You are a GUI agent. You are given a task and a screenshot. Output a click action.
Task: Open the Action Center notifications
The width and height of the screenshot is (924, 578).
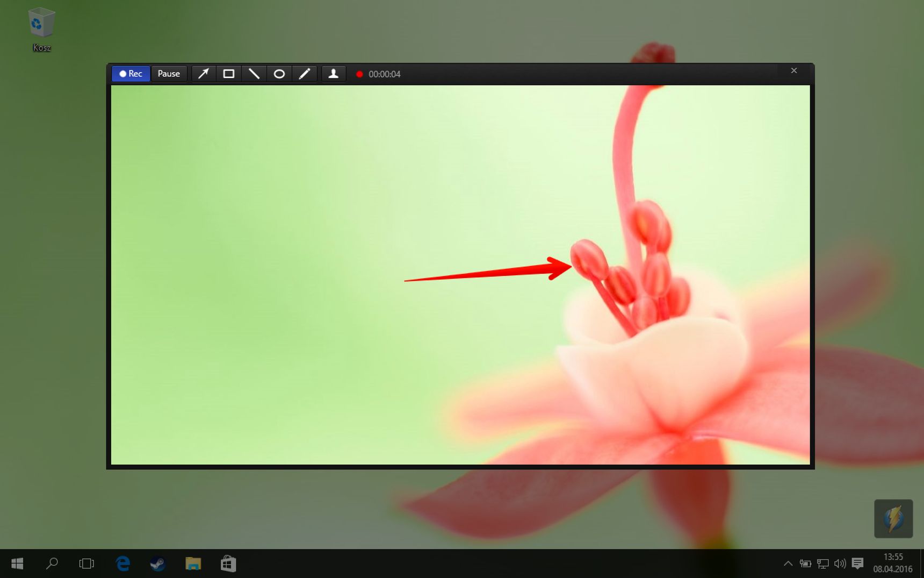pyautogui.click(x=857, y=563)
